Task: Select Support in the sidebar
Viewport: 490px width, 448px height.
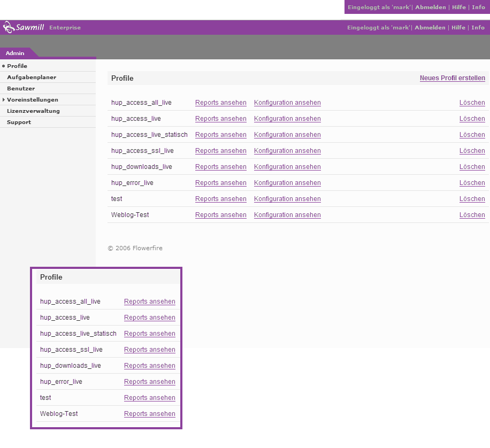Action: (x=19, y=122)
